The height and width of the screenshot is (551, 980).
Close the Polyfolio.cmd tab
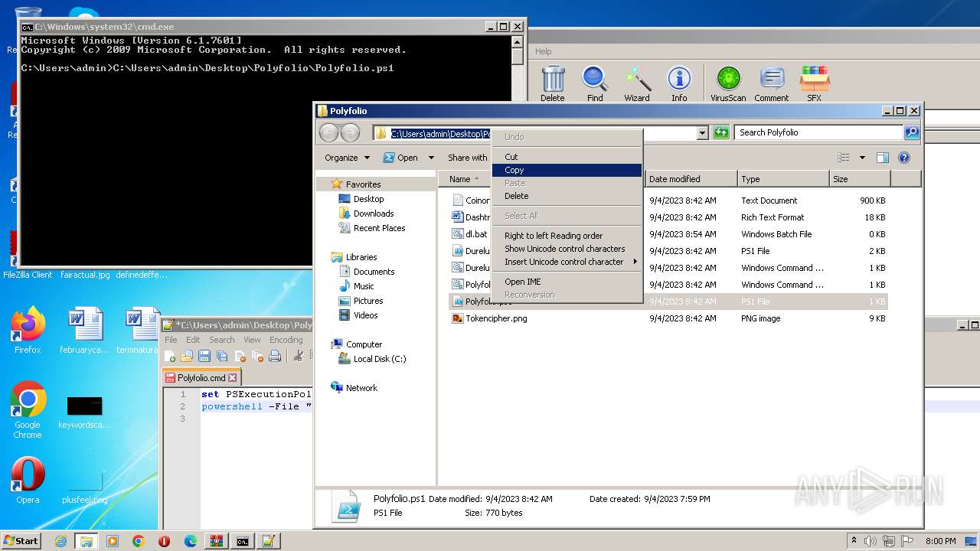pyautogui.click(x=233, y=378)
